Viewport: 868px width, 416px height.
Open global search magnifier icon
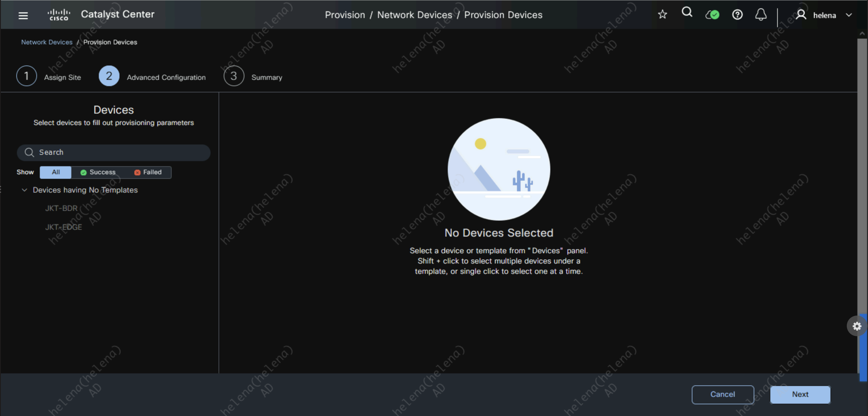[687, 13]
